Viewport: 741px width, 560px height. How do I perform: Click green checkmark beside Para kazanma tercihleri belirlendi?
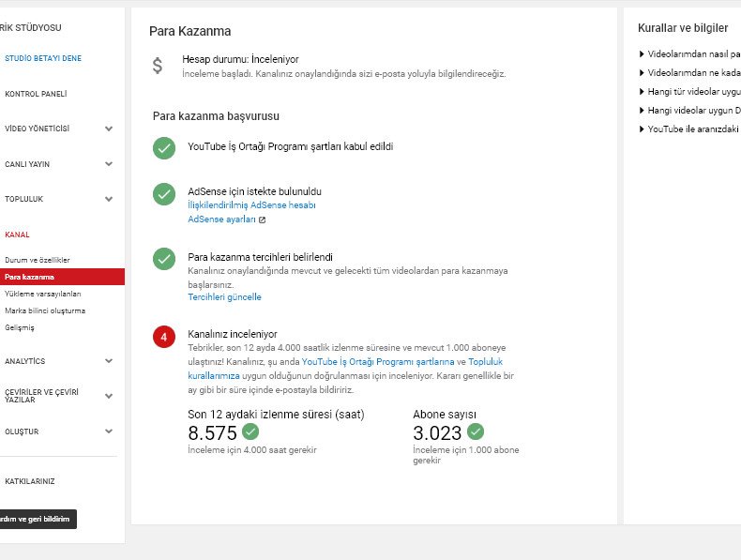164,259
